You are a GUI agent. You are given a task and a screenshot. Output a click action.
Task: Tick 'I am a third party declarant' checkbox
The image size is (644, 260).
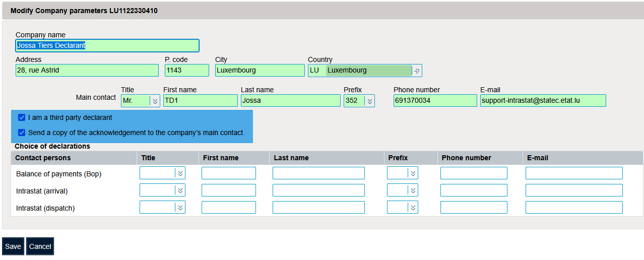point(22,117)
